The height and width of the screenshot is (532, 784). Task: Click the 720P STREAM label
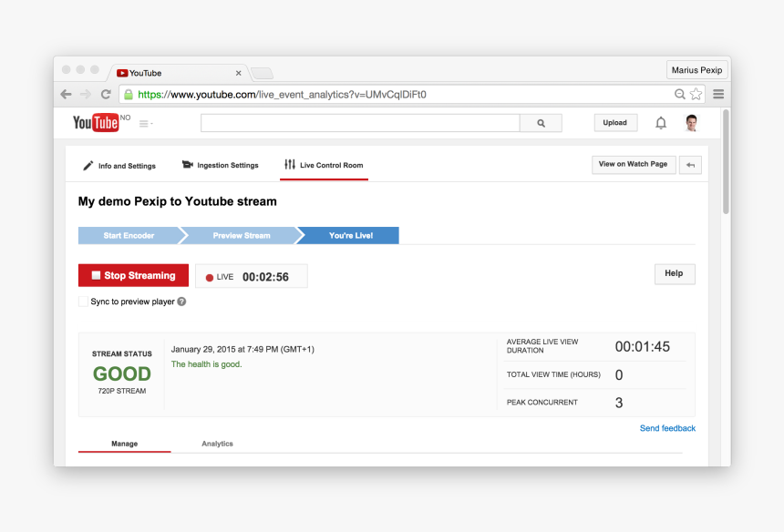pyautogui.click(x=122, y=391)
